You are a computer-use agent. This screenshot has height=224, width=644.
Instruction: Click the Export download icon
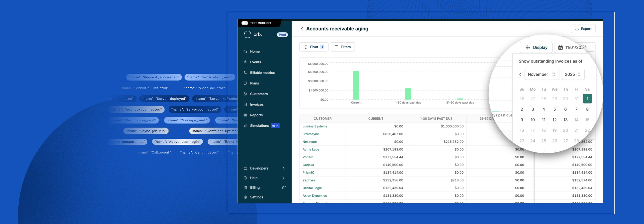577,29
